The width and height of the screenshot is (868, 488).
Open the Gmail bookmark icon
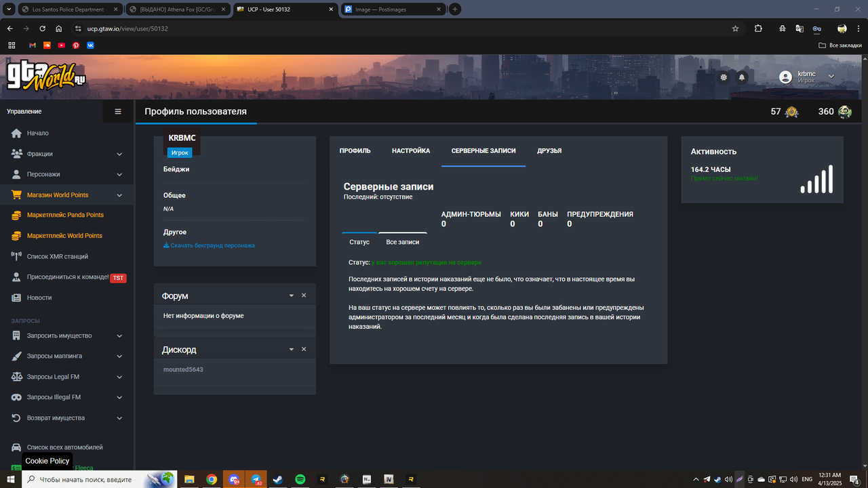coord(33,45)
